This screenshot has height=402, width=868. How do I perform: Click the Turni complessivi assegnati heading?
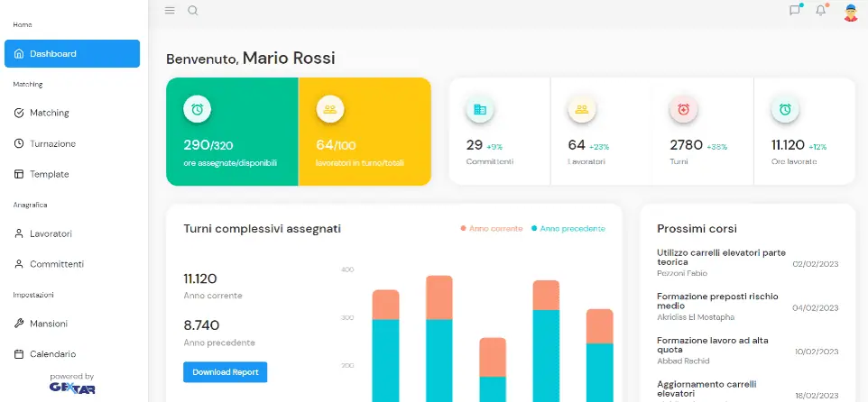[x=263, y=229]
